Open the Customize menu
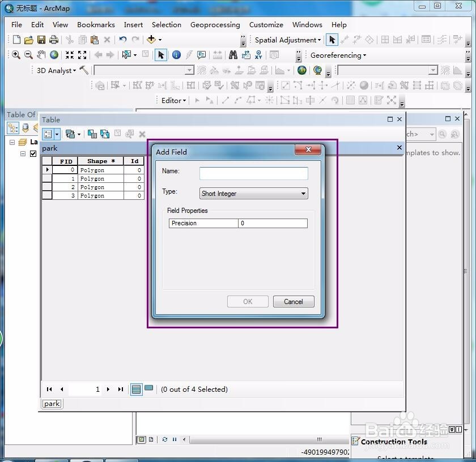Viewport: 476px width, 462px height. point(266,24)
